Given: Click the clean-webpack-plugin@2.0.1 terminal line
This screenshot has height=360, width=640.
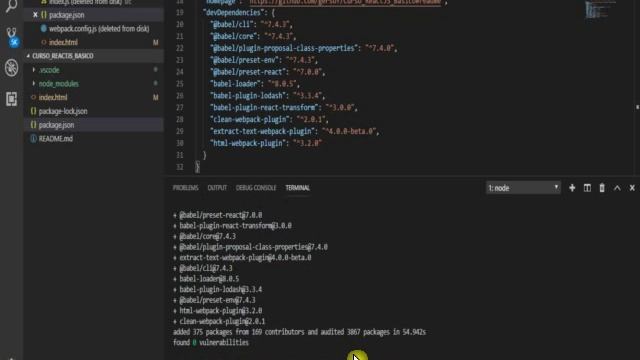Looking at the screenshot, I should [219, 322].
